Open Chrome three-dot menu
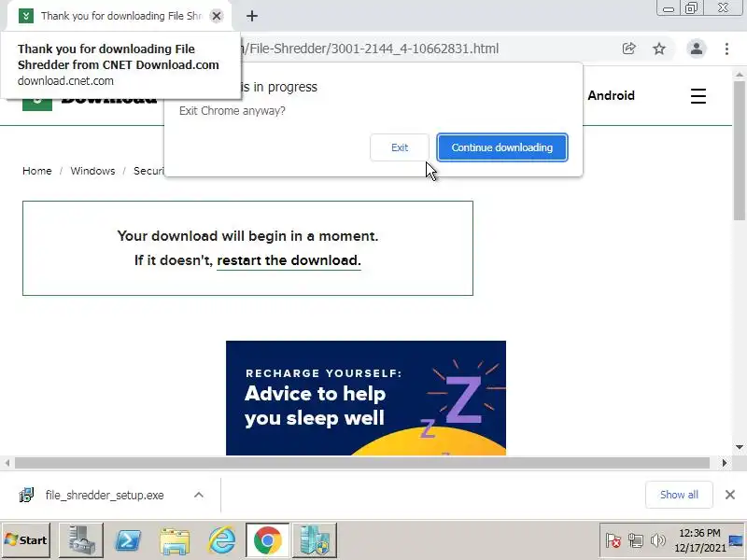 click(x=726, y=49)
